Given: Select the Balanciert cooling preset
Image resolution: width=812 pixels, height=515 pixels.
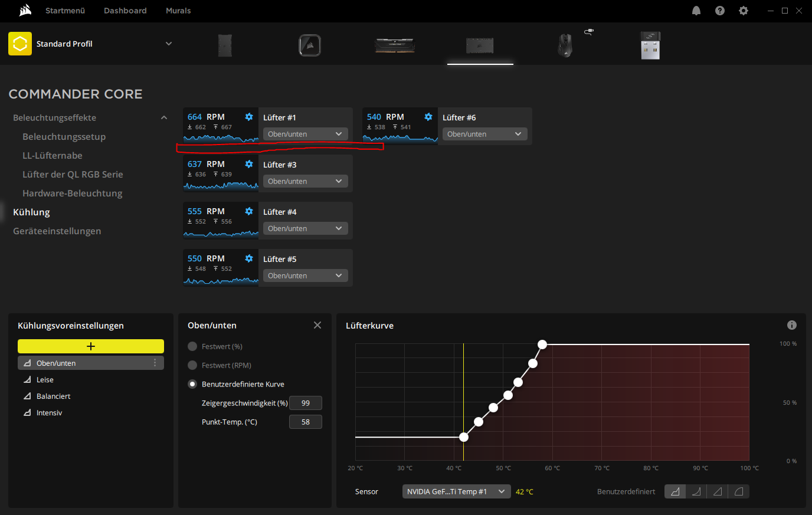Looking at the screenshot, I should (x=91, y=396).
